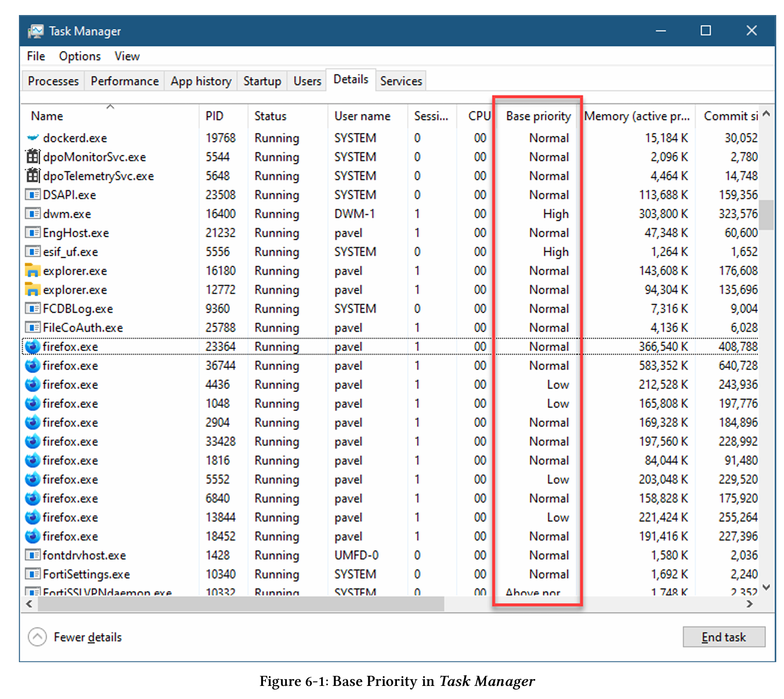The width and height of the screenshot is (784, 699).
Task: Open the Options menu
Action: pyautogui.click(x=80, y=56)
